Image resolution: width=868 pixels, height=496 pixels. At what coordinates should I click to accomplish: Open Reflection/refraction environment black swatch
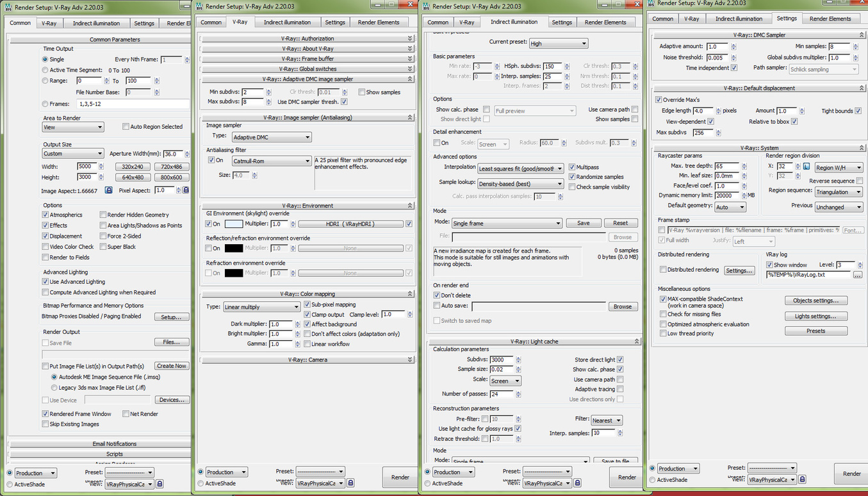(x=234, y=248)
